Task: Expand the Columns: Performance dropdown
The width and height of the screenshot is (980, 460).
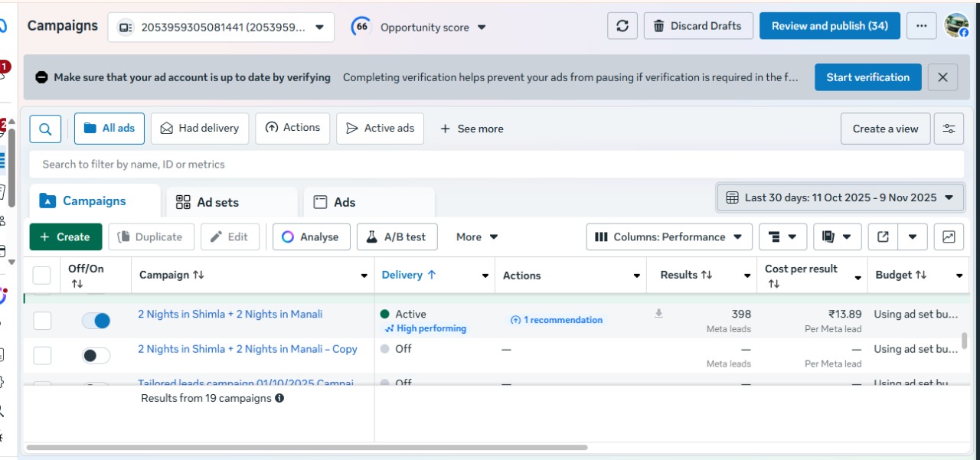Action: [669, 237]
